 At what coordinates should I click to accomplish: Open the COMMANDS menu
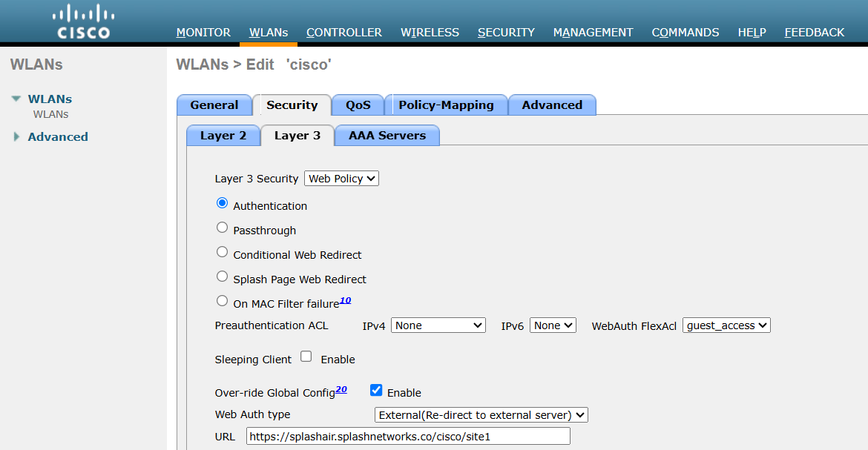click(685, 33)
